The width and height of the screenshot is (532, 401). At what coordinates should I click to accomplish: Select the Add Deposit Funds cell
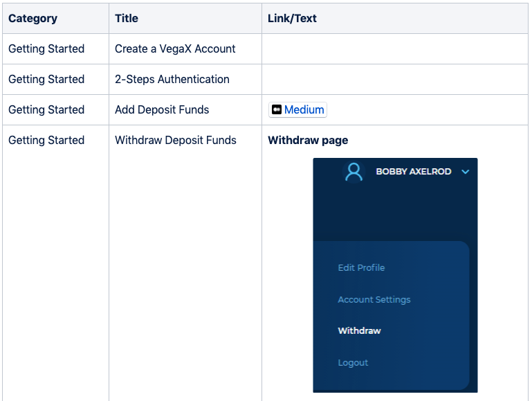click(185, 109)
